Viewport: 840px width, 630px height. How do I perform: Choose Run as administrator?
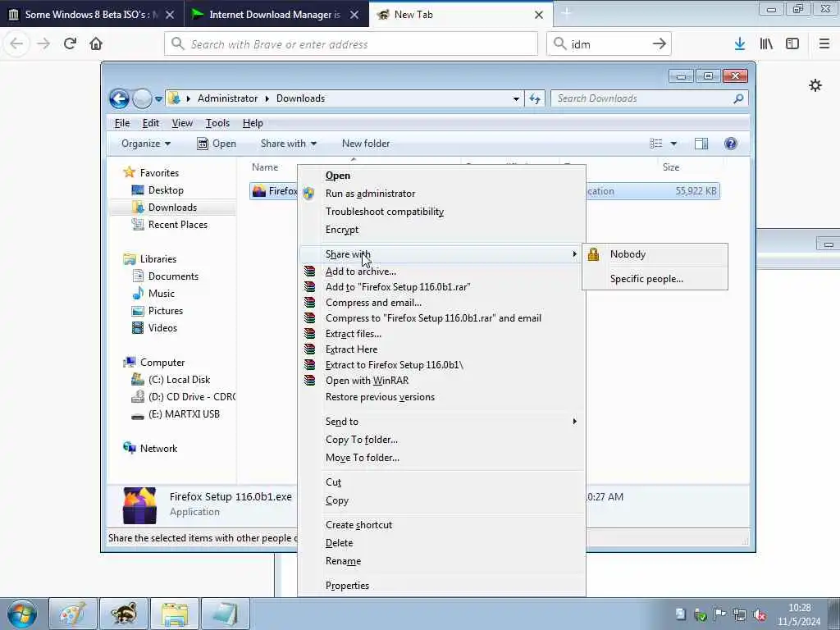tap(442, 194)
